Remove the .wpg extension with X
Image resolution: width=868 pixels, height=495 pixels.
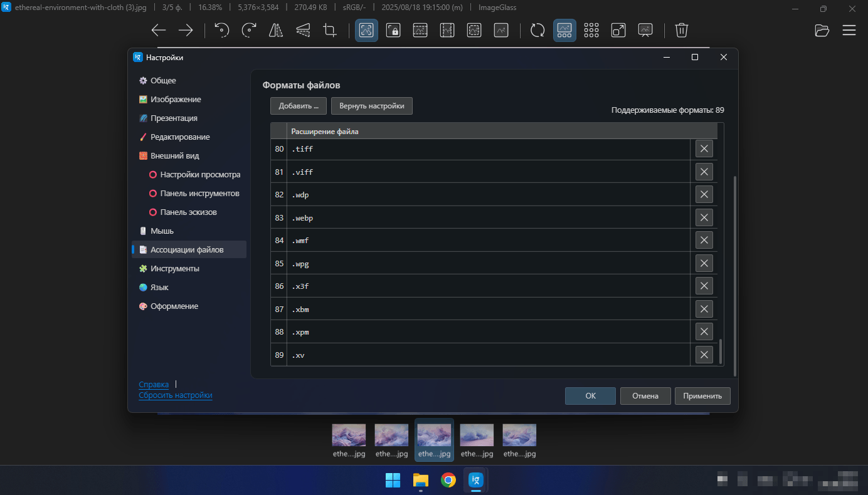coord(704,263)
